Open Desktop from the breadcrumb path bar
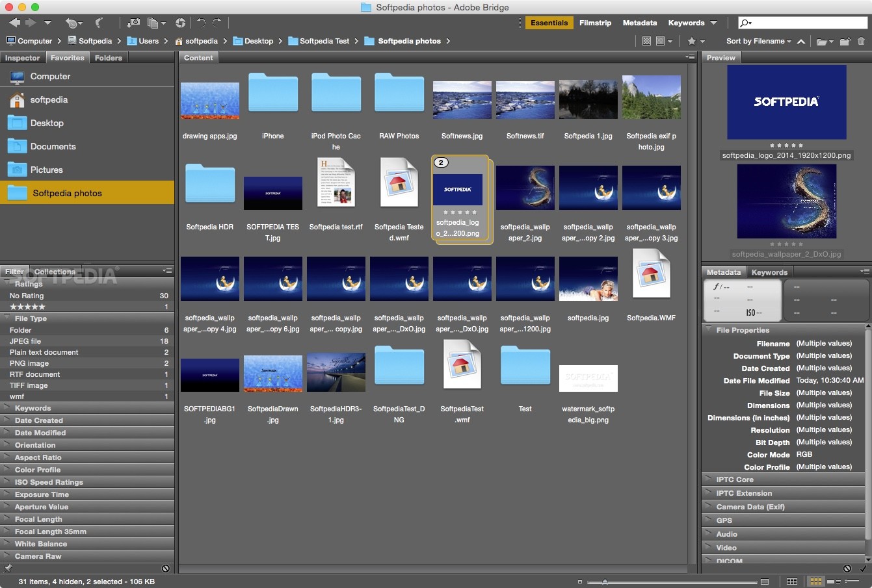Image resolution: width=872 pixels, height=588 pixels. 259,40
